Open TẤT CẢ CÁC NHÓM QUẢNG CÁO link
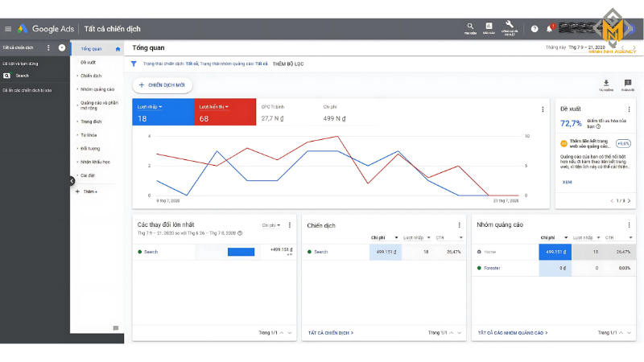The height and width of the screenshot is (362, 644). point(513,333)
